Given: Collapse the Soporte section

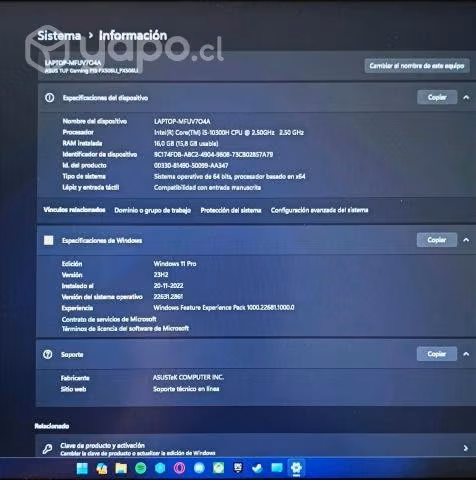Looking at the screenshot, I should point(466,354).
